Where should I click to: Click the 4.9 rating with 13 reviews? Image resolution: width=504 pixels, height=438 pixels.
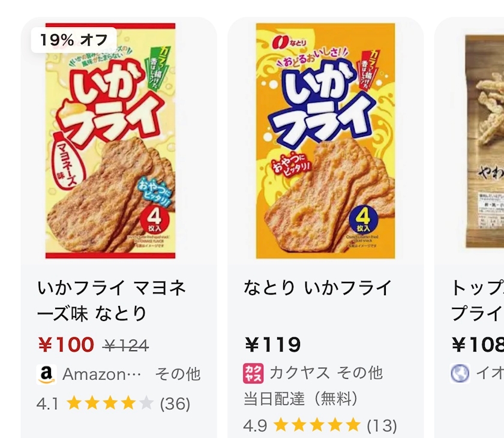pyautogui.click(x=320, y=425)
